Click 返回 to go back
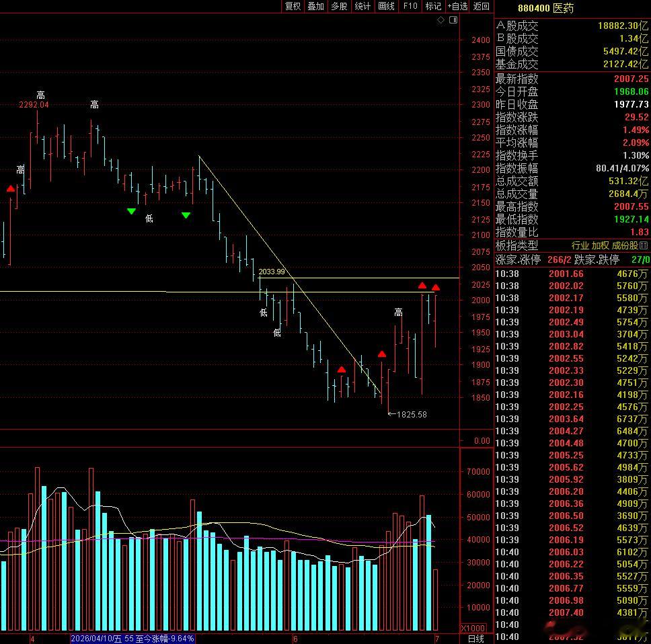 [482, 6]
